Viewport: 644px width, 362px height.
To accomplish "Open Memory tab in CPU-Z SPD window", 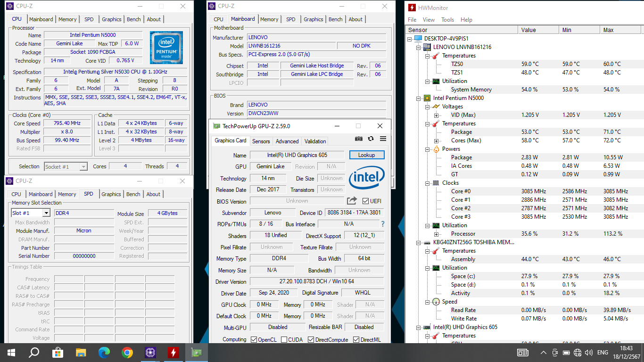I will pos(67,194).
